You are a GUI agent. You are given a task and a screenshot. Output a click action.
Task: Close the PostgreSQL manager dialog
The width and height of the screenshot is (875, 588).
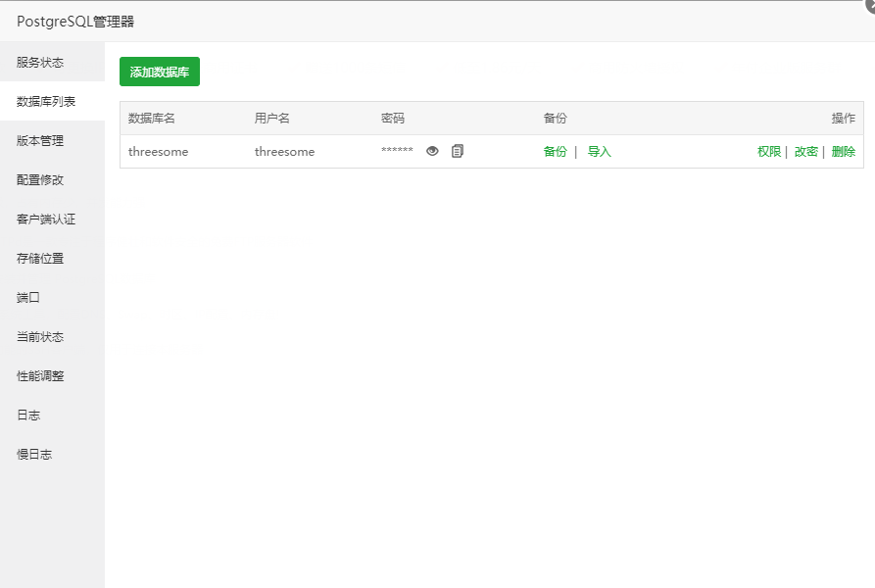pos(870,5)
